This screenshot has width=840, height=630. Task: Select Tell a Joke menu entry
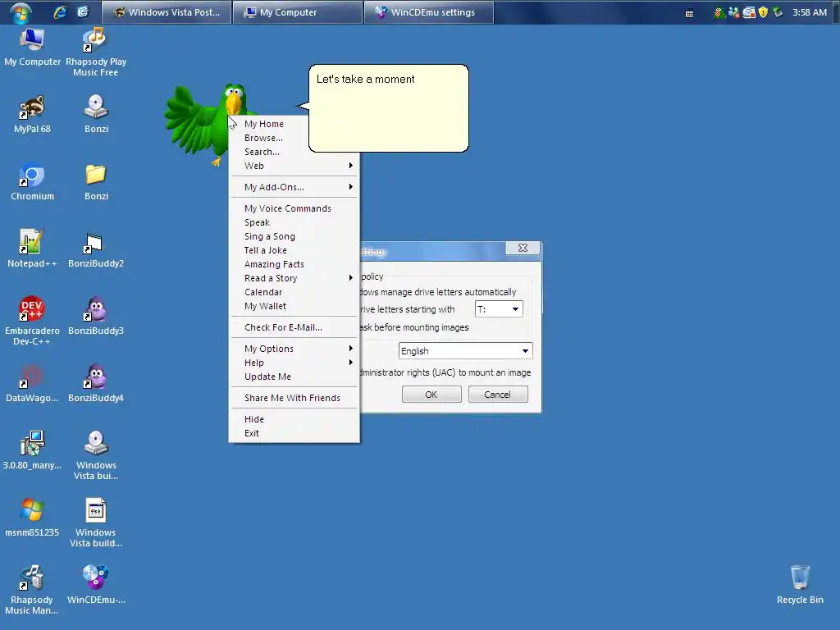click(294, 250)
